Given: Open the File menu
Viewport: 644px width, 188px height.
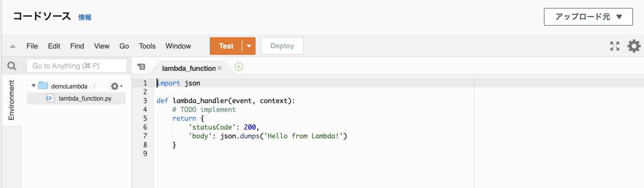Looking at the screenshot, I should [x=32, y=46].
